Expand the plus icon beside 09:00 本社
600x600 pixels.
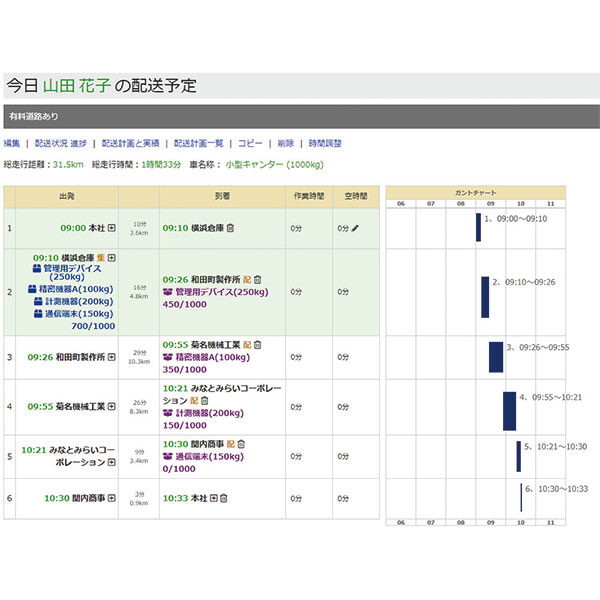[x=111, y=228]
